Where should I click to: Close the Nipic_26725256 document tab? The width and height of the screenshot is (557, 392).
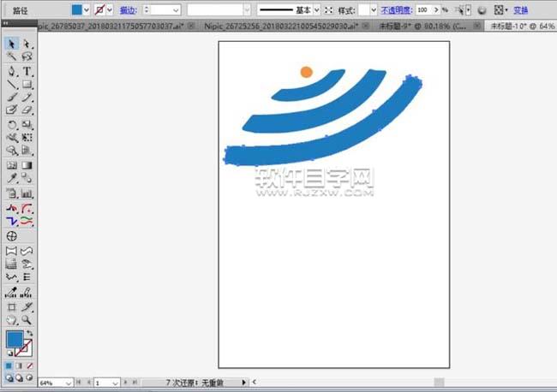pos(365,26)
